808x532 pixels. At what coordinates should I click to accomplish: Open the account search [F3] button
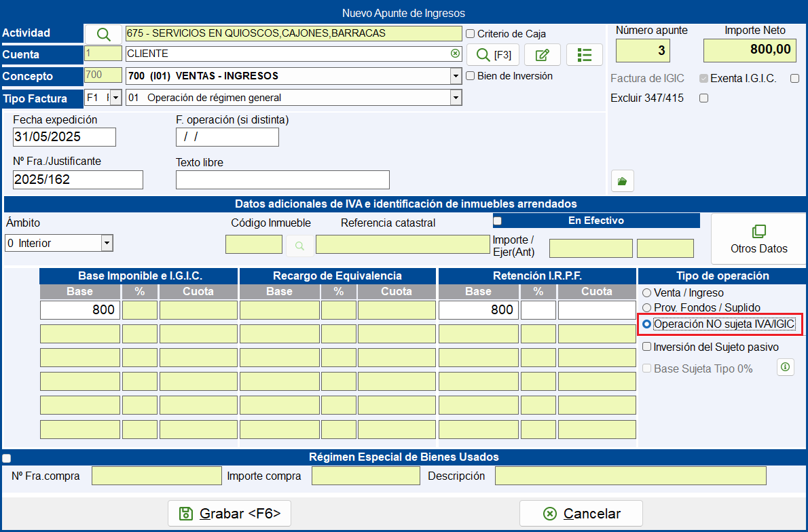pos(493,54)
